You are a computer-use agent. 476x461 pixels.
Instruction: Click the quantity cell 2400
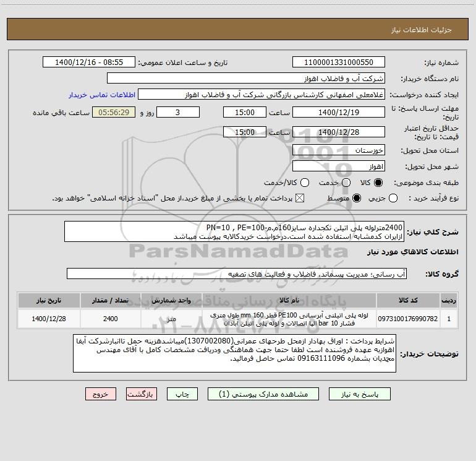click(111, 319)
